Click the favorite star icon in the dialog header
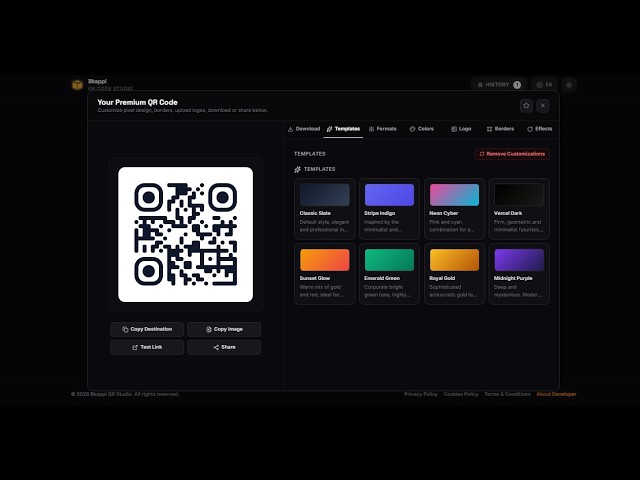Viewport: 640px width, 480px height. click(526, 106)
